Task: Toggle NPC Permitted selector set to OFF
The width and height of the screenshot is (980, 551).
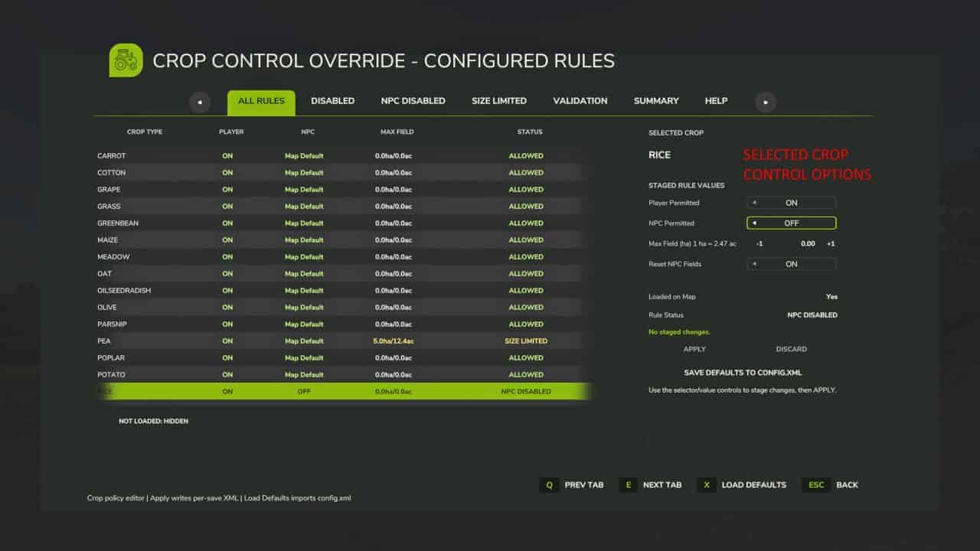Action: click(x=792, y=223)
